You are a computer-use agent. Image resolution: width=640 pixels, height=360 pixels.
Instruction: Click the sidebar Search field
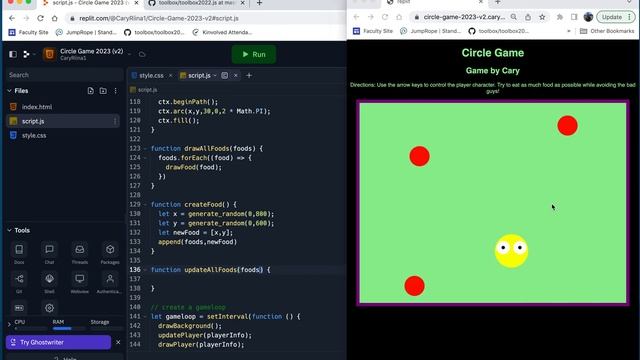point(64,75)
